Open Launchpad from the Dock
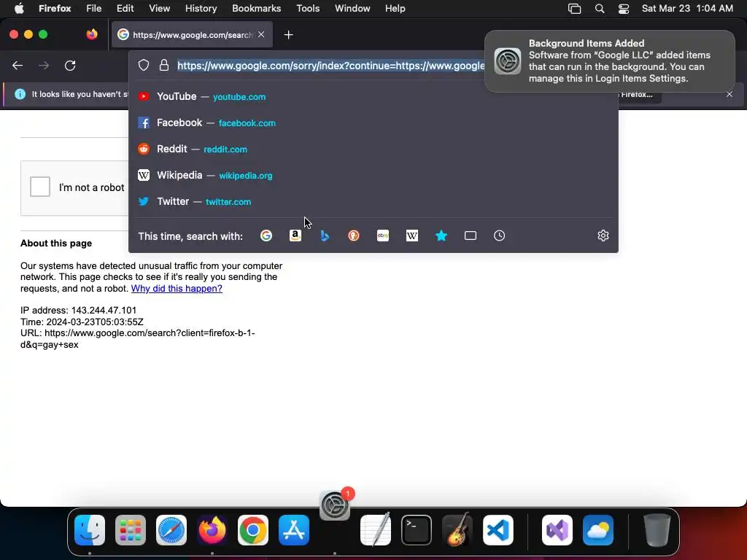 pos(131,530)
